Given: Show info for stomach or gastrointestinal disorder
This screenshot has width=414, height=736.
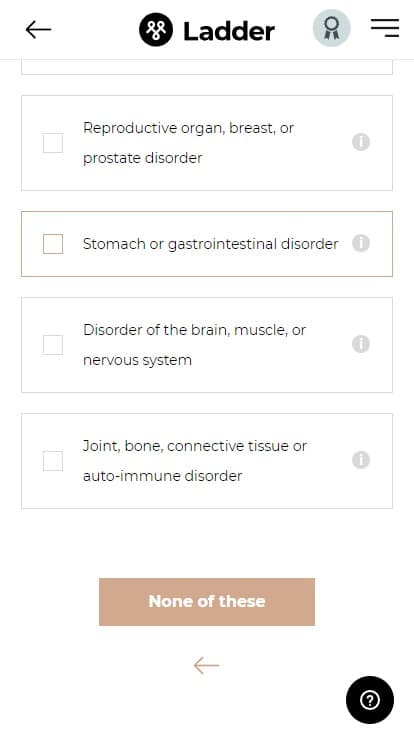Looking at the screenshot, I should tap(361, 243).
